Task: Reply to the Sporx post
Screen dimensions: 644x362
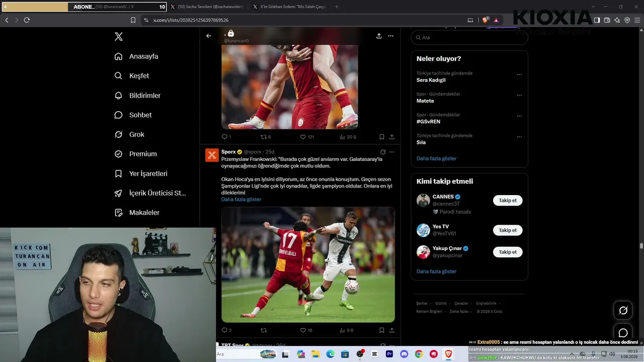Action: pos(226,330)
